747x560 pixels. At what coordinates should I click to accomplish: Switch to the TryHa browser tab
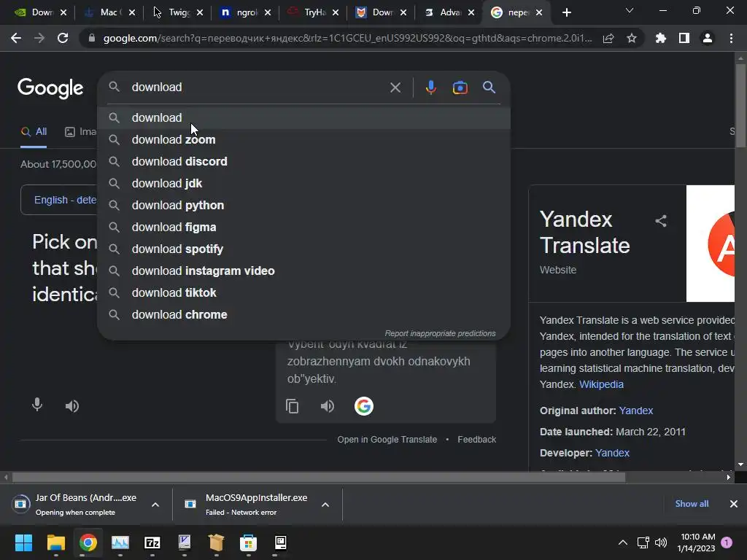pos(314,12)
